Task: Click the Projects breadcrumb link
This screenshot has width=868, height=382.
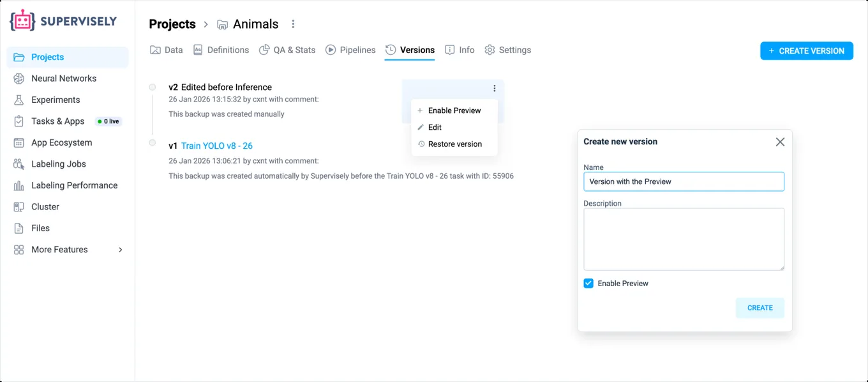Action: point(172,24)
